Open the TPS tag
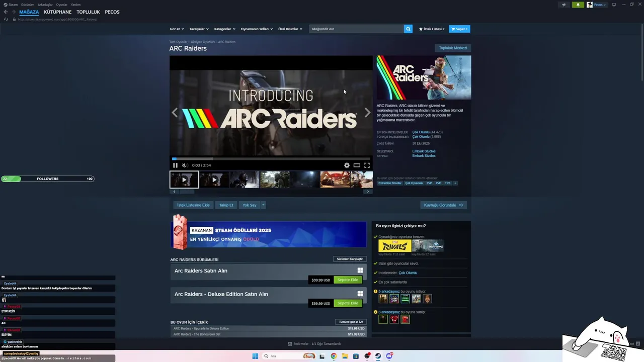The height and width of the screenshot is (362, 644). click(x=447, y=183)
